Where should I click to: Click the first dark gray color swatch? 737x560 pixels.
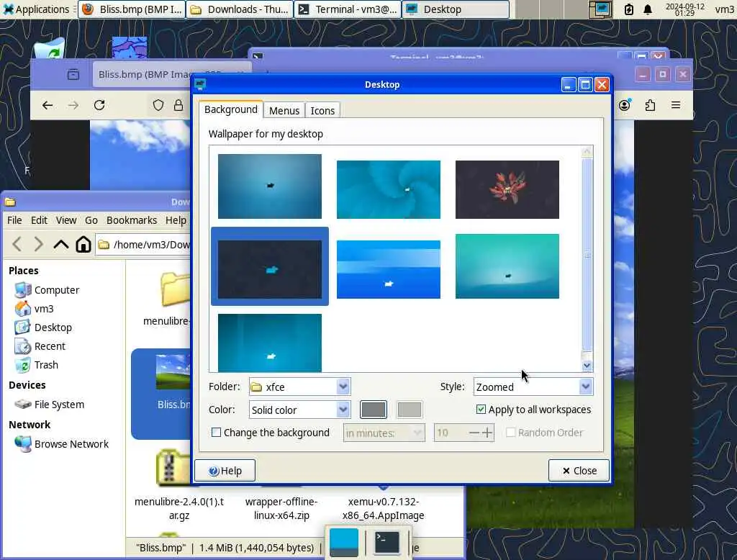click(x=374, y=410)
